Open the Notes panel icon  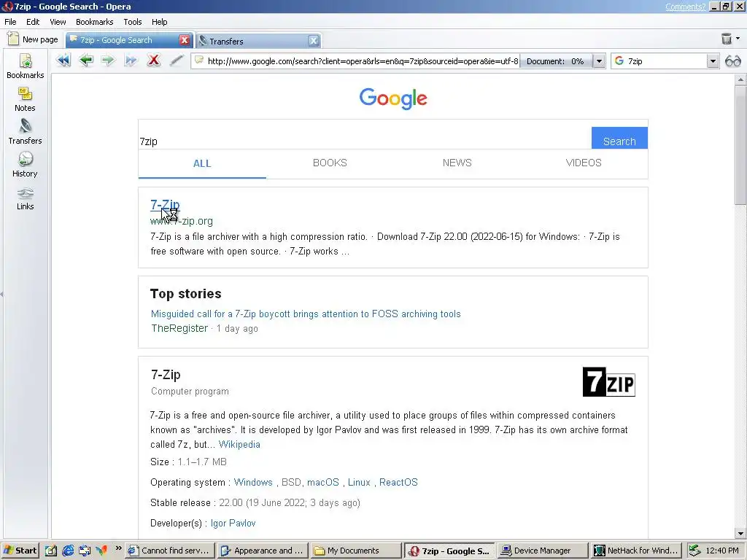pyautogui.click(x=26, y=99)
